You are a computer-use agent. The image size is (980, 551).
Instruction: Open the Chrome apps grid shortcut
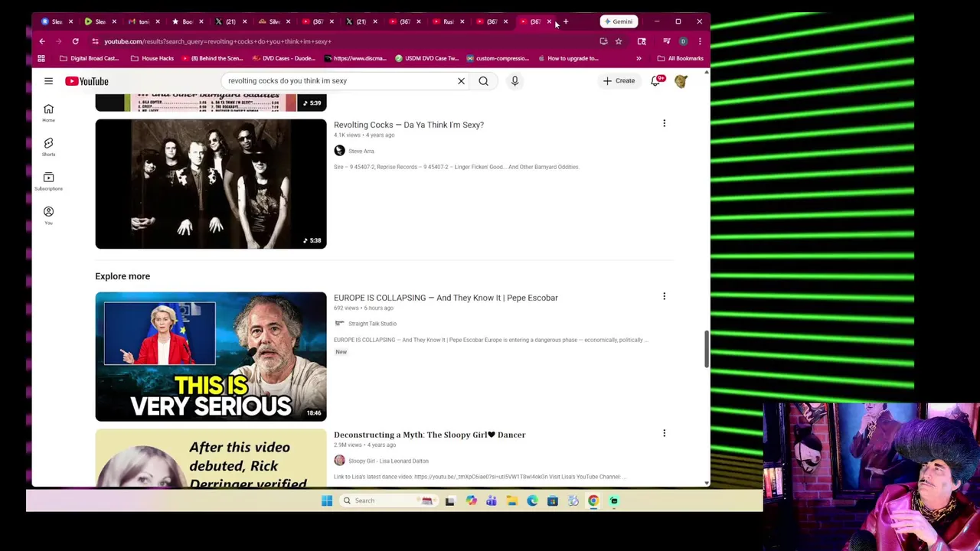41,58
